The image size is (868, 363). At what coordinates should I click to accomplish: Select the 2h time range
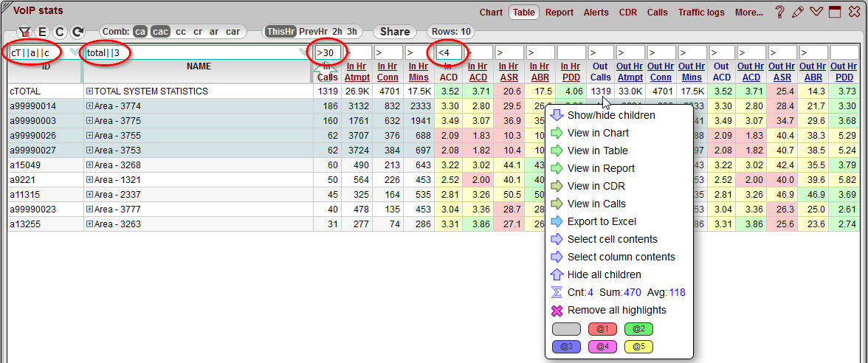(337, 32)
